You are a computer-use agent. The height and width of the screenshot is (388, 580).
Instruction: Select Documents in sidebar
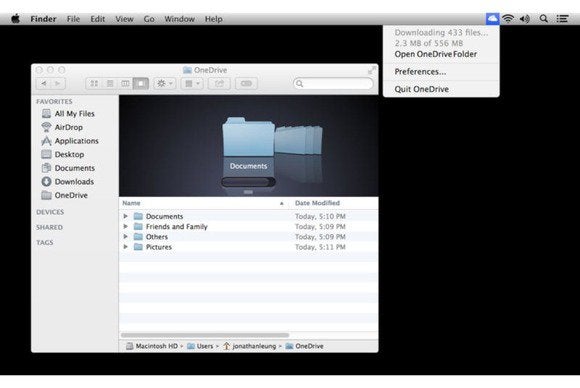pos(75,168)
